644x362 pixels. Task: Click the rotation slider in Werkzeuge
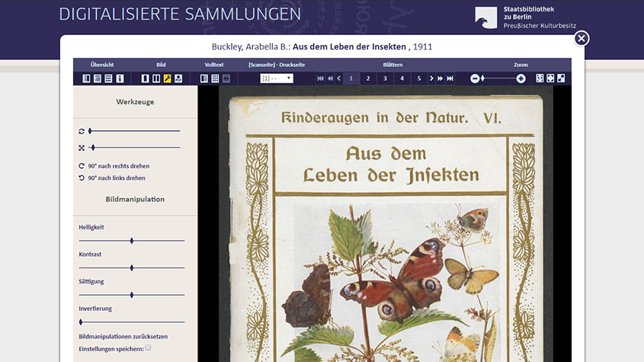click(134, 131)
